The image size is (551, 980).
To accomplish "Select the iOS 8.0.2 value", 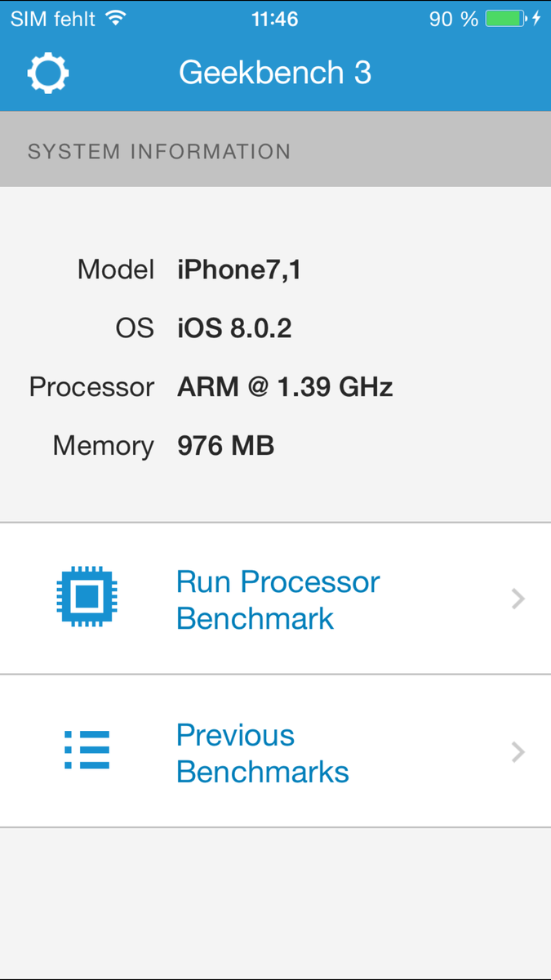I will (x=234, y=328).
